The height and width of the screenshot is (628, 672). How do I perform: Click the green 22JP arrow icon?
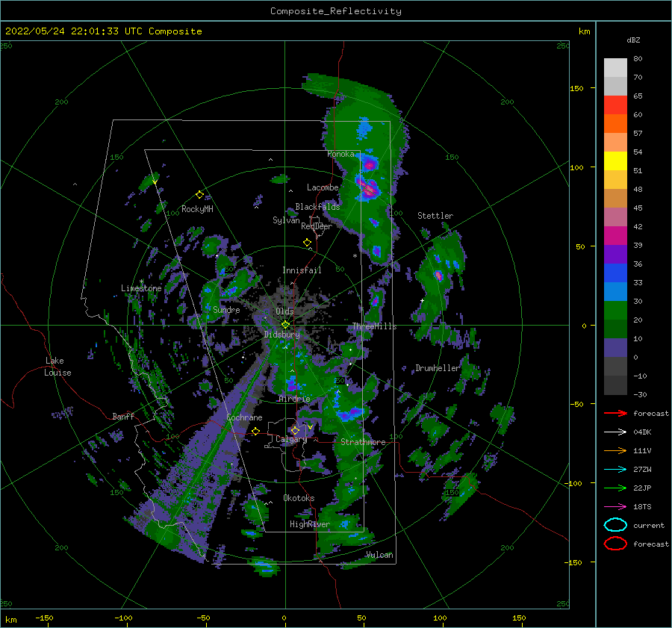[x=615, y=488]
